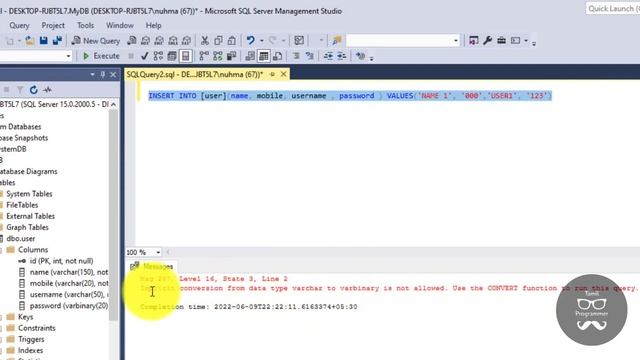Image resolution: width=640 pixels, height=360 pixels.
Task: Execute the SQL query
Action: coord(101,56)
